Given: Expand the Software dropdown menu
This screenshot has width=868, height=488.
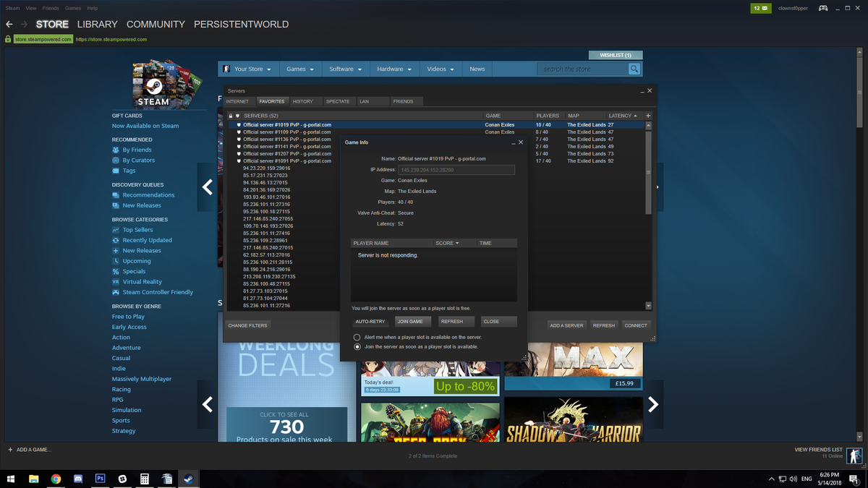Looking at the screenshot, I should (345, 69).
